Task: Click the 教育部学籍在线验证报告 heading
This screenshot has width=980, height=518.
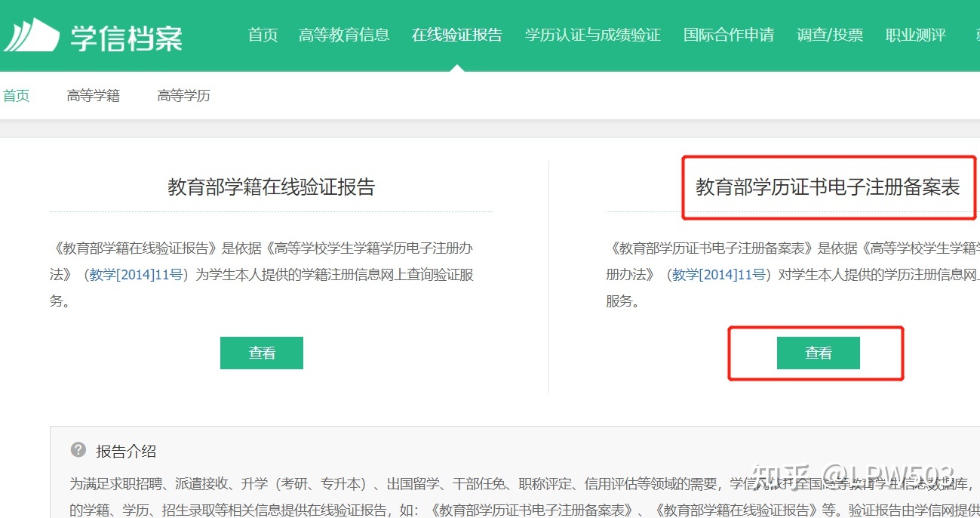Action: [x=272, y=187]
